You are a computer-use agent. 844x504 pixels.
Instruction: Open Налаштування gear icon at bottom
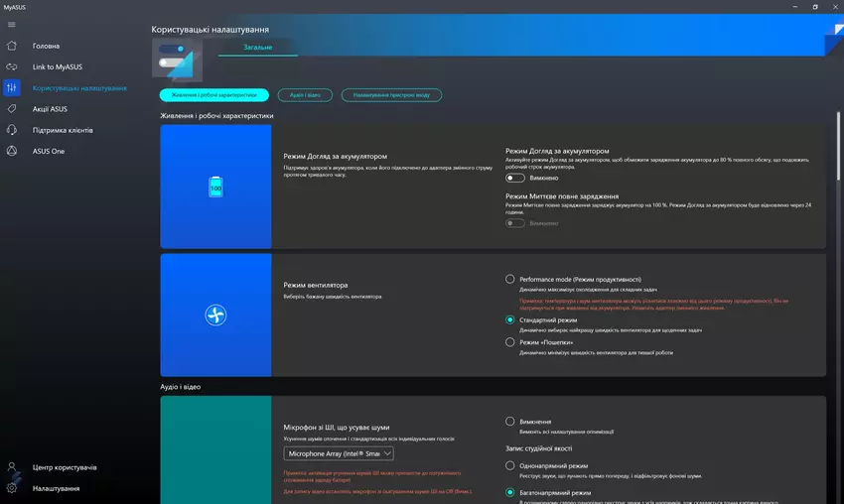pos(12,488)
